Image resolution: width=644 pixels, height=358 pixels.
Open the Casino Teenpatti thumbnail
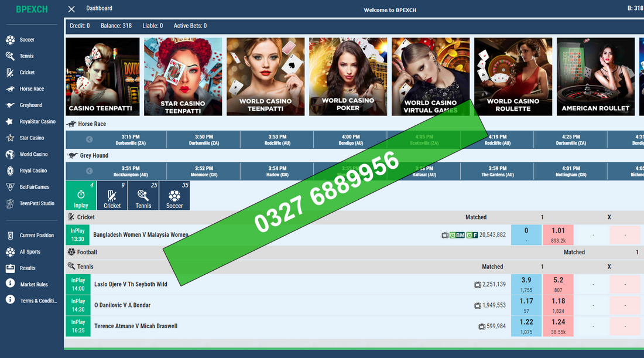102,76
